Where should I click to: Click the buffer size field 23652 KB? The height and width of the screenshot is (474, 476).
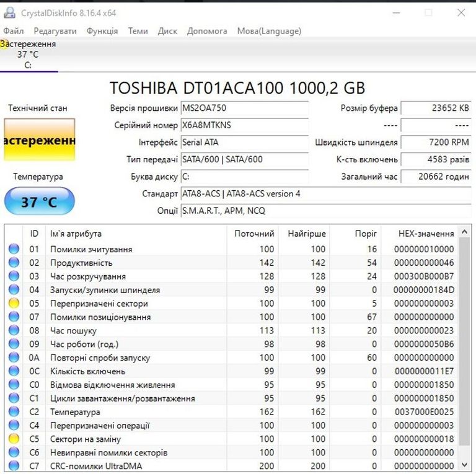[x=436, y=108]
